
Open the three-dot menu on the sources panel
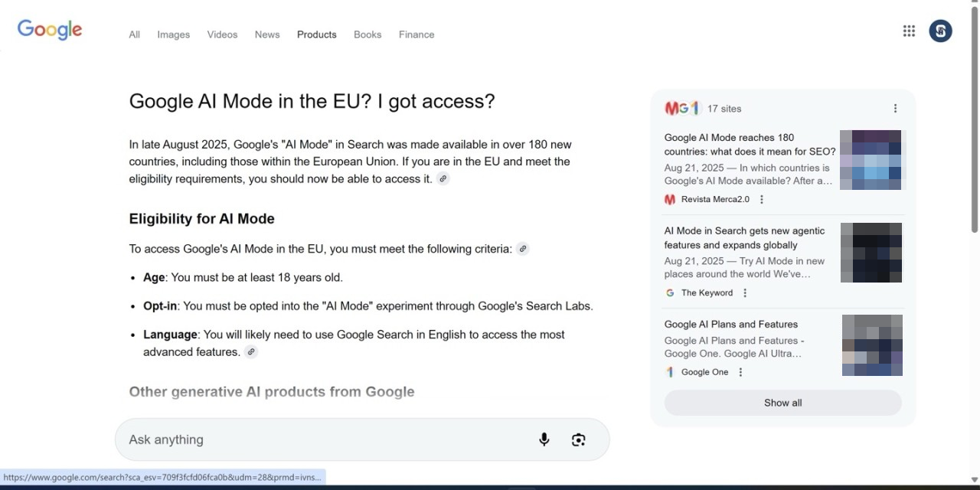[x=895, y=108]
